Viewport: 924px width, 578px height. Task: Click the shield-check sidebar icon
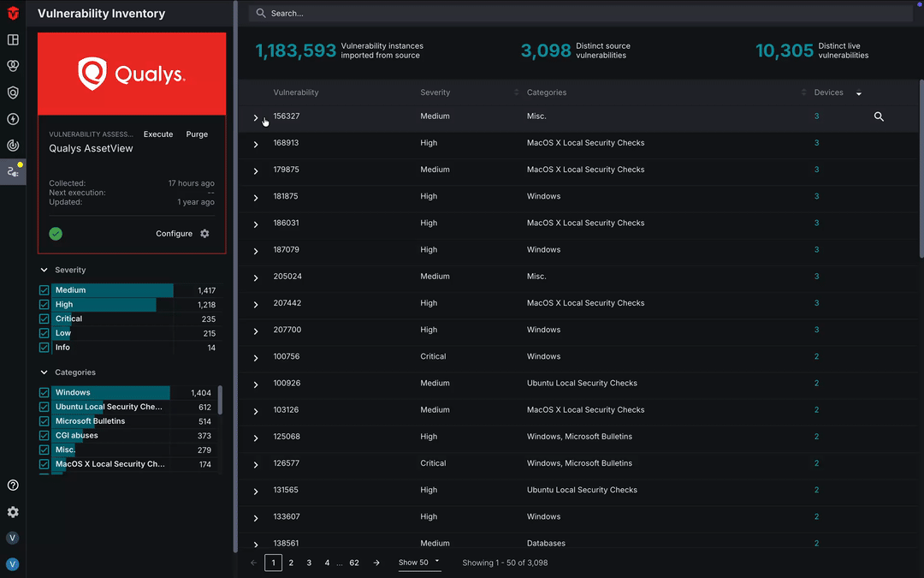click(12, 92)
